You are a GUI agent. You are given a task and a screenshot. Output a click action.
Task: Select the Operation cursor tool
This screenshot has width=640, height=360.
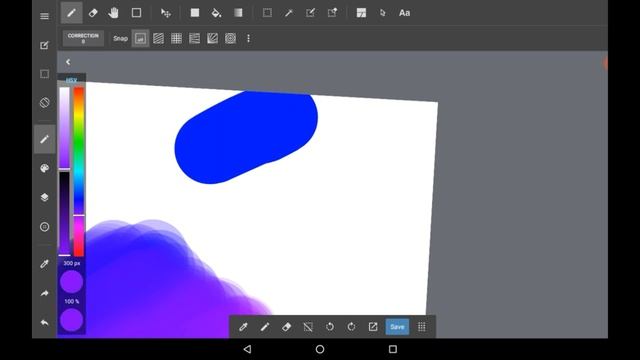coord(382,13)
